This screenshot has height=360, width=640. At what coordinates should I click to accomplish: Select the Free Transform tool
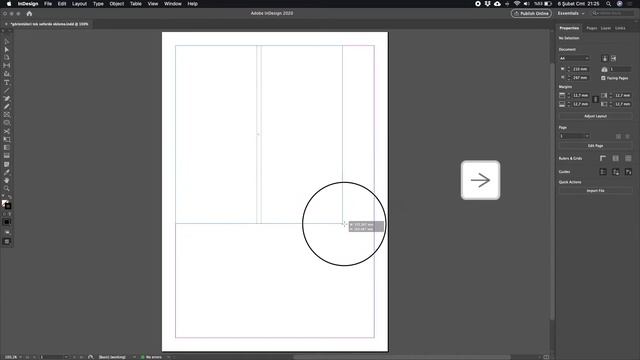(7, 140)
